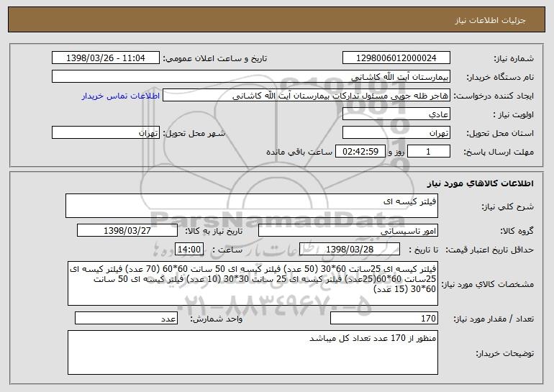Click the label شماره نیاز
Screen dimensions: 554x392
(514, 58)
